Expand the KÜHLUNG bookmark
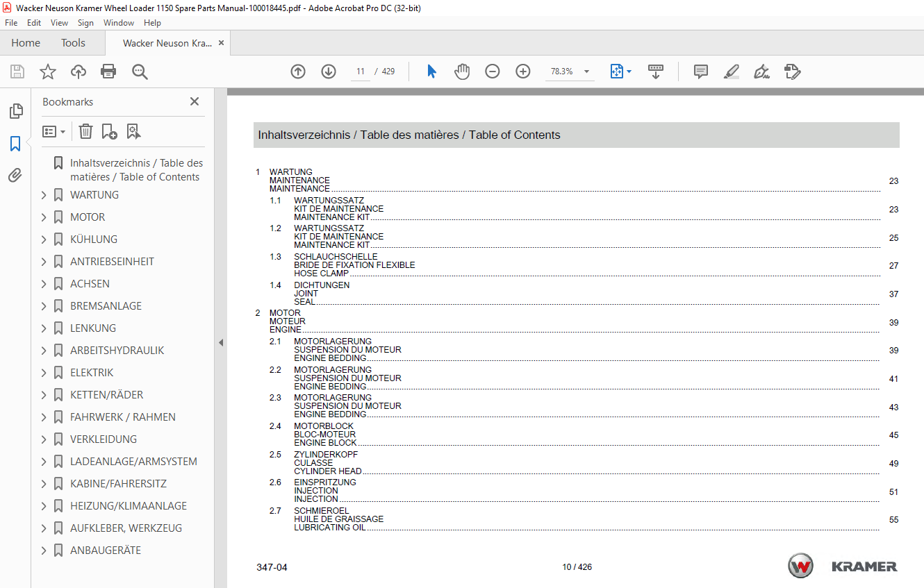The image size is (924, 588). 44,240
